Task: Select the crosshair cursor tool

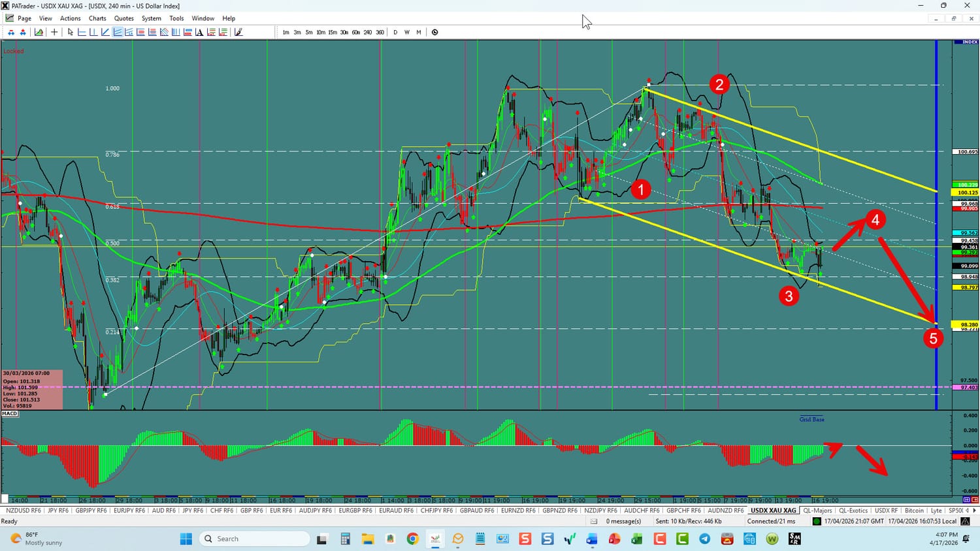Action: pos(54,32)
